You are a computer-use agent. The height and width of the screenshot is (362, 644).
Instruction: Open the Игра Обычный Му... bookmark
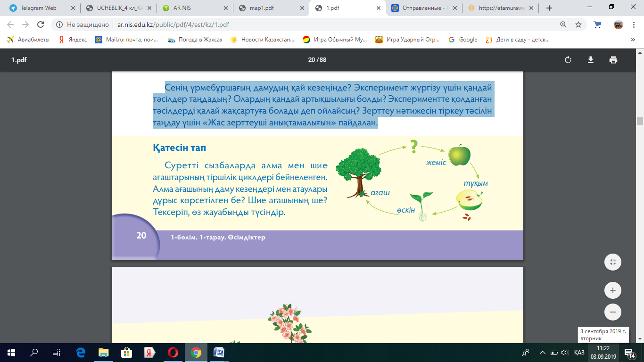pyautogui.click(x=335, y=40)
